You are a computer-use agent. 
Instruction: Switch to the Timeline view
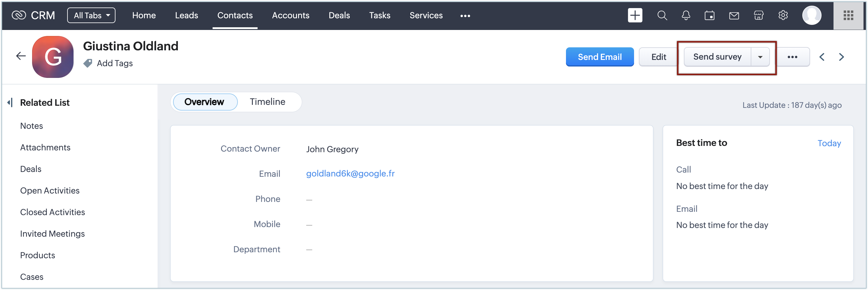click(x=267, y=102)
